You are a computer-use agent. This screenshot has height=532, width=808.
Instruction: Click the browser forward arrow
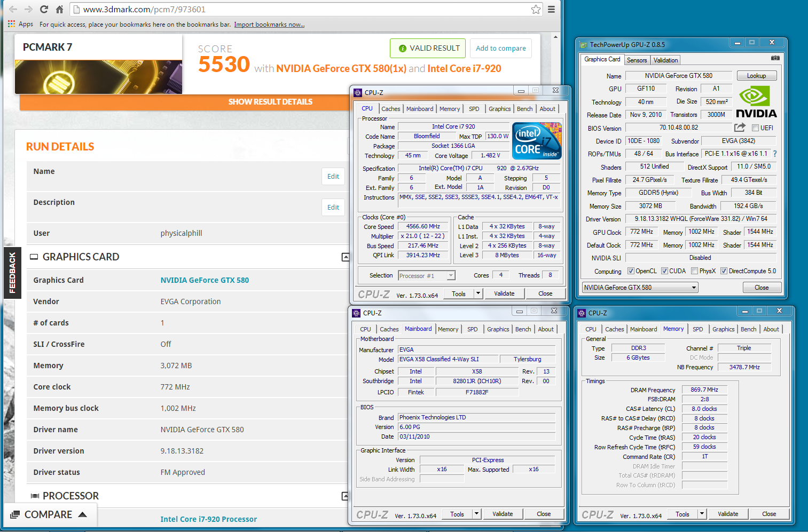pyautogui.click(x=28, y=9)
